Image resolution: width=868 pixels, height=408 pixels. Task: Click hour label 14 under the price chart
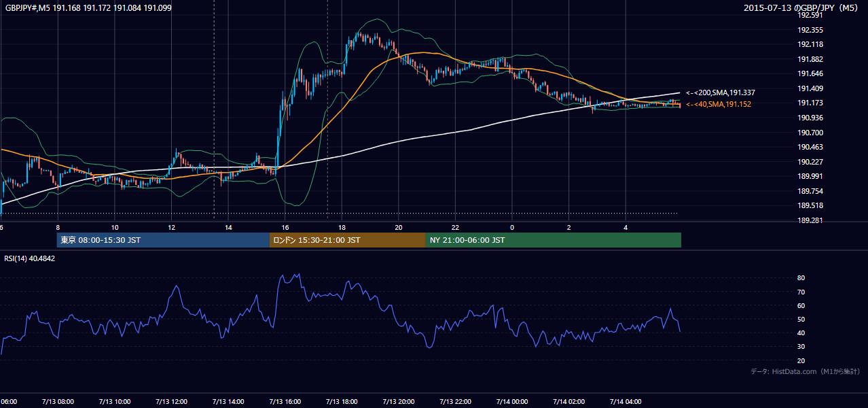pyautogui.click(x=228, y=227)
